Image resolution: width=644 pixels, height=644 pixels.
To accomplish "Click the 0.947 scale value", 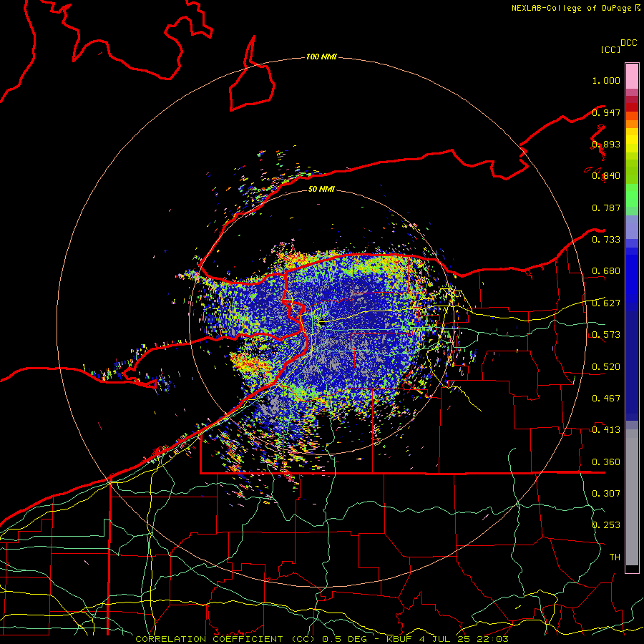I will [x=606, y=112].
